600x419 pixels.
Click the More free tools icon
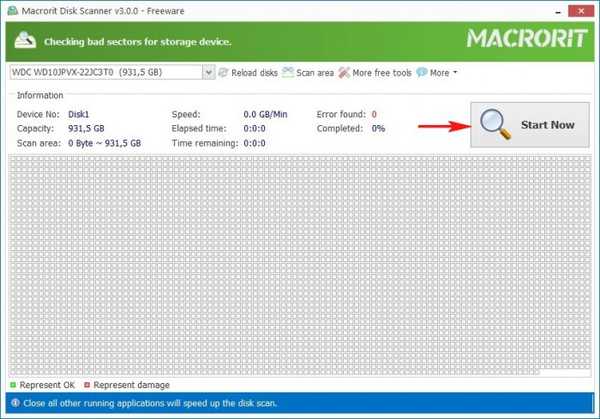coord(344,73)
